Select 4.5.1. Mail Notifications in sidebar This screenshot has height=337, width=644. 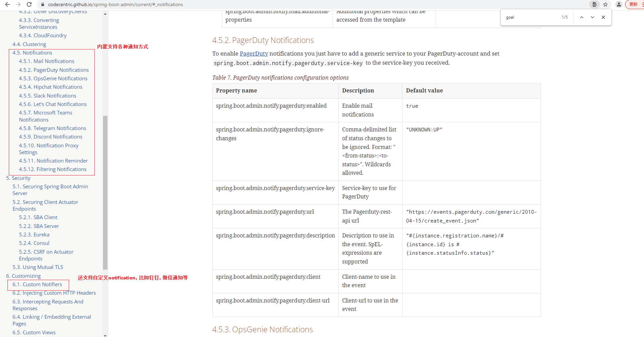(46, 61)
